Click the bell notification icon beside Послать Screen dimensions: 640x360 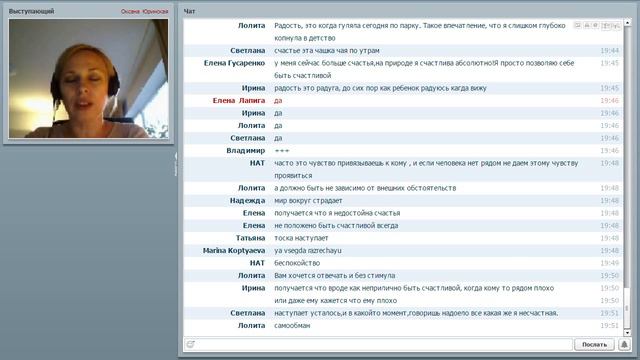[624, 344]
